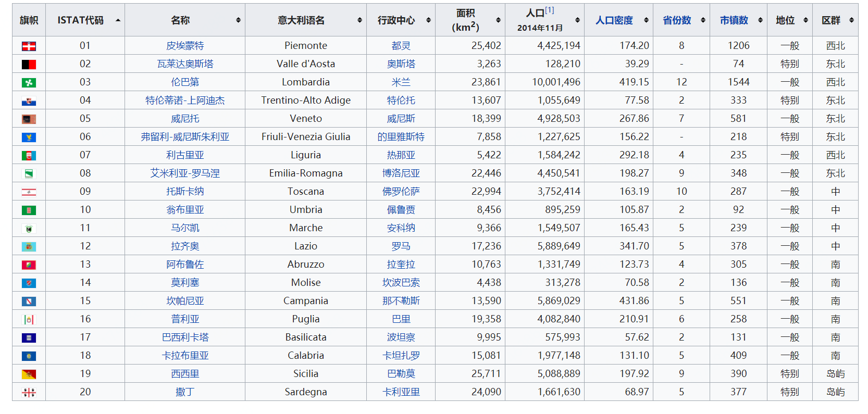
Task: Open the 伦巴第 region link
Action: tap(185, 82)
